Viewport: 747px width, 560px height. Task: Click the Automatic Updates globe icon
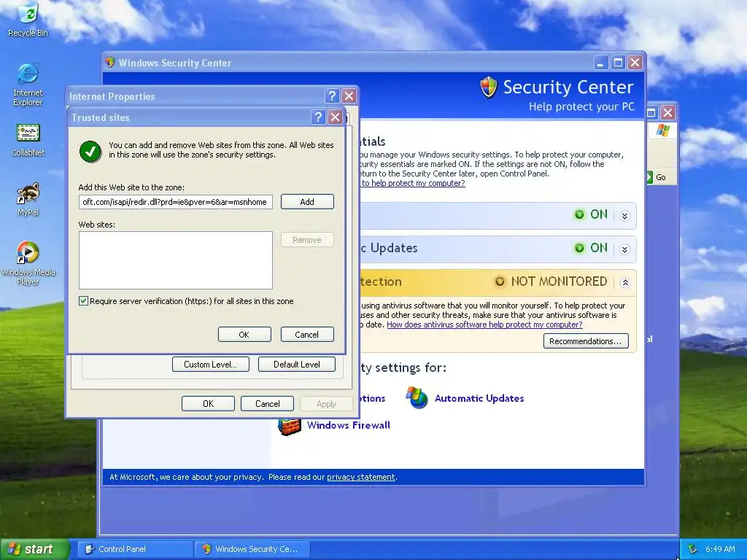tap(417, 397)
